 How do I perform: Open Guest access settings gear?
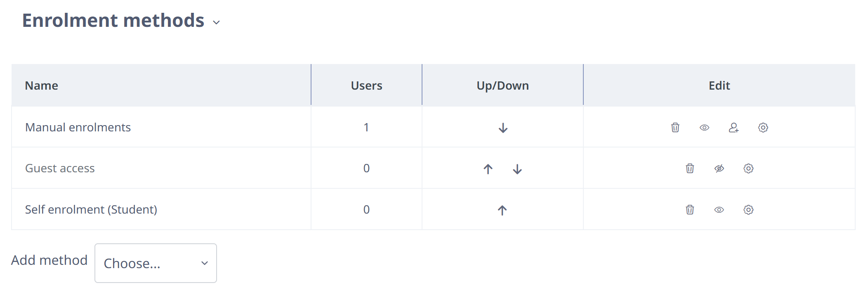pos(748,168)
